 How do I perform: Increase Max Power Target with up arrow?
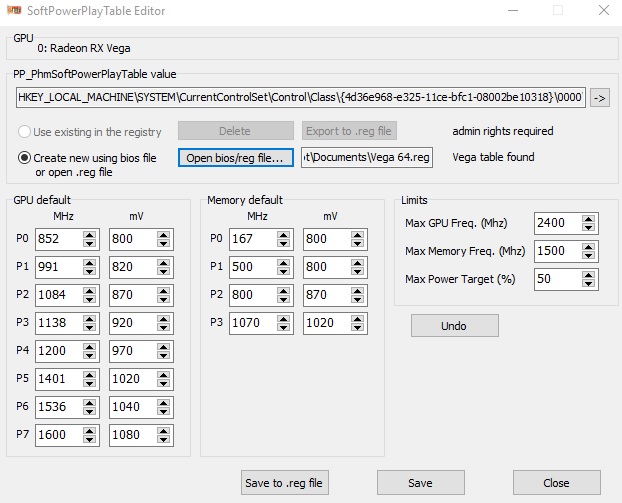click(x=587, y=274)
